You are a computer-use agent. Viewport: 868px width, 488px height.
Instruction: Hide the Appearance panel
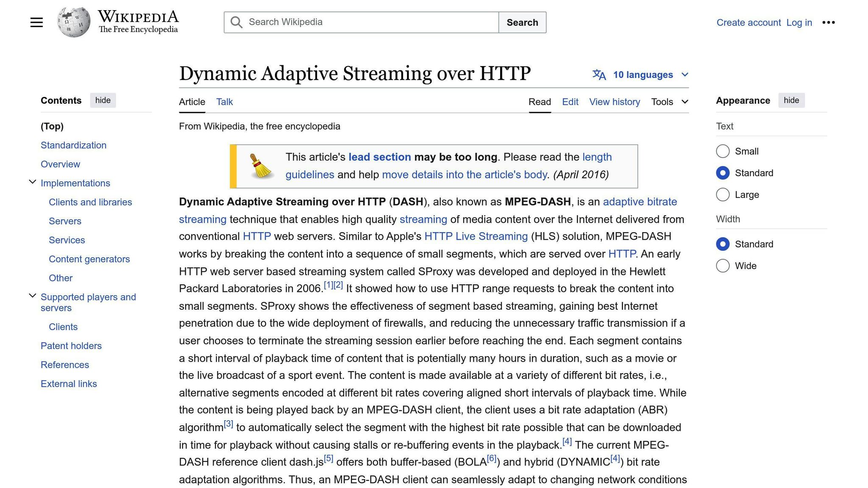(791, 100)
